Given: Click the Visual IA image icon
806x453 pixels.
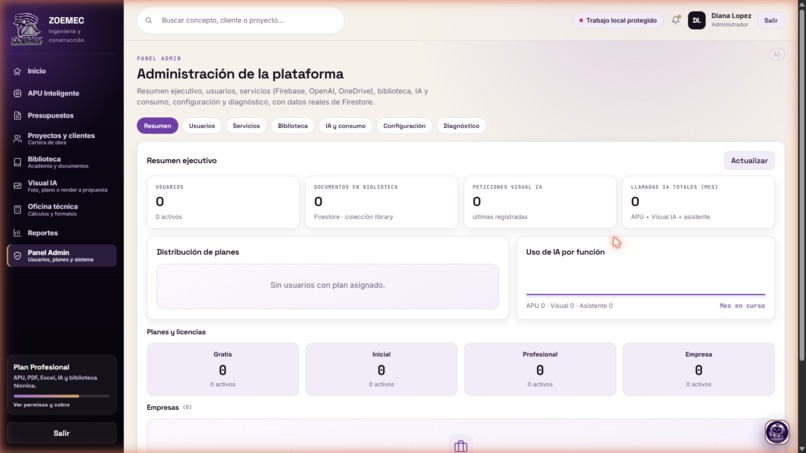Looking at the screenshot, I should [x=17, y=186].
